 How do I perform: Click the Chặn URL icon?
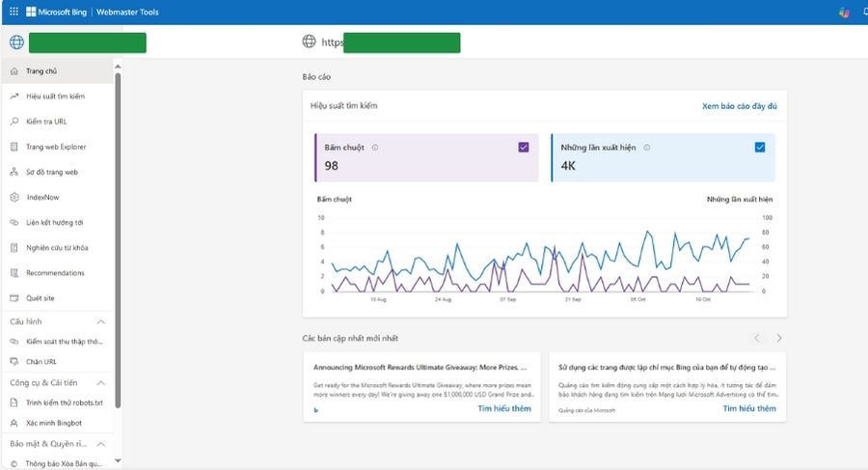click(x=14, y=361)
